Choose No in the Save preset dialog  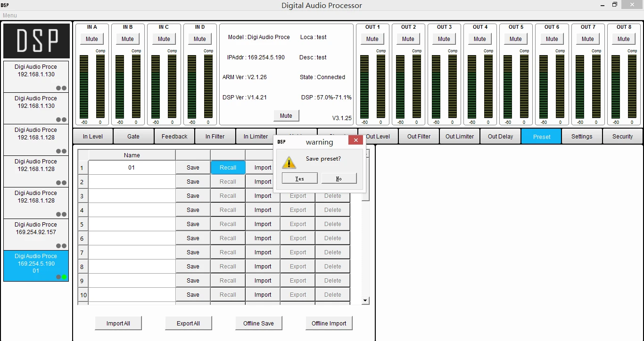coord(339,179)
